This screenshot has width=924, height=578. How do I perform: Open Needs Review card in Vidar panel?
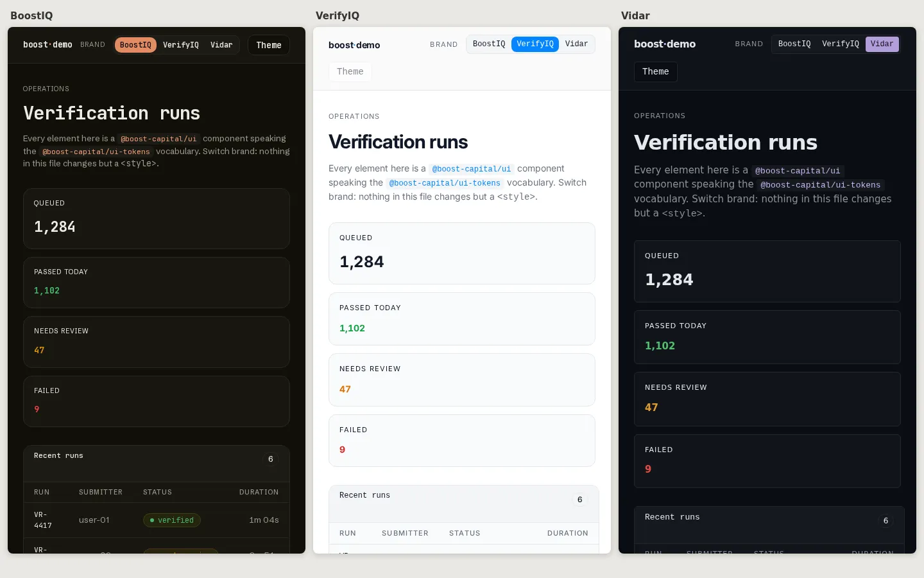767,399
